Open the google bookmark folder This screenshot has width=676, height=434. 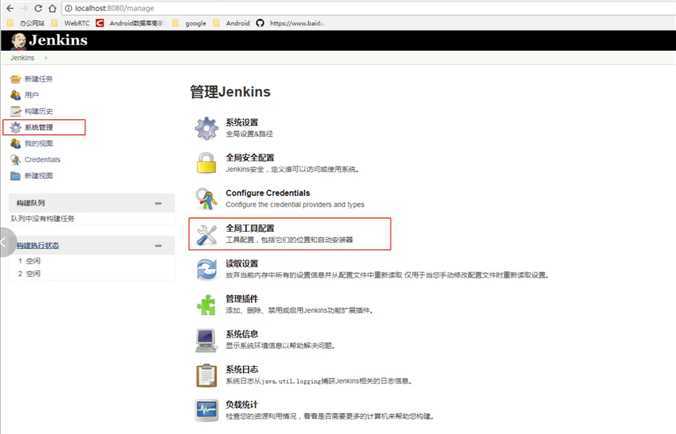click(x=189, y=23)
